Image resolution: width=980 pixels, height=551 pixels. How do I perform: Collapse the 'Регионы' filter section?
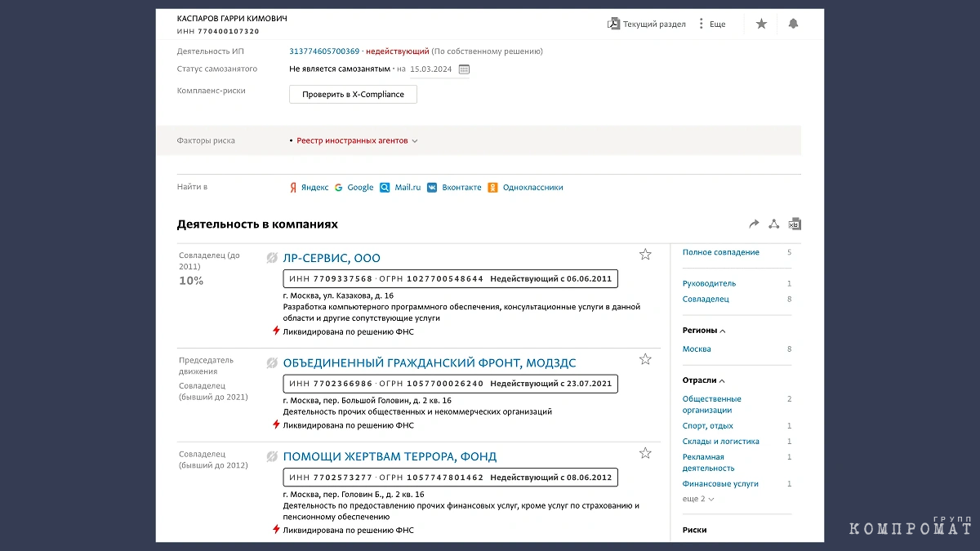coord(704,331)
